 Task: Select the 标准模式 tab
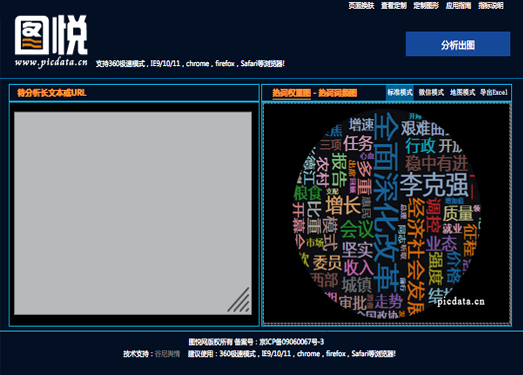coord(400,92)
